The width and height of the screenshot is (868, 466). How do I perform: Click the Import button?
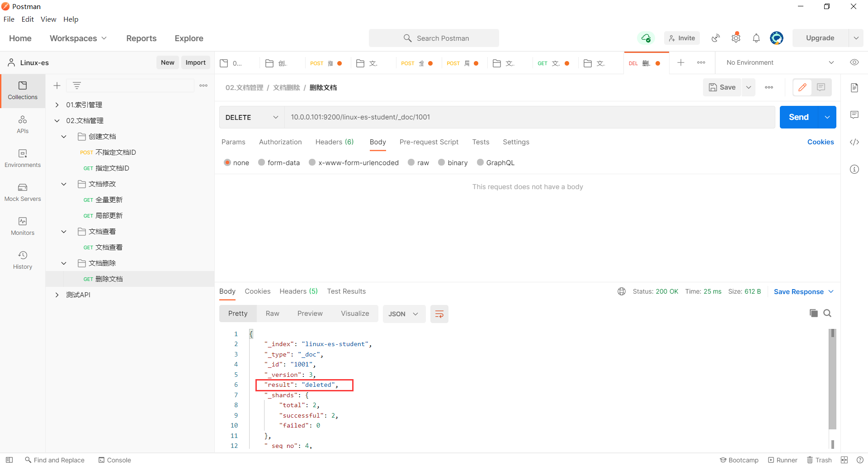pyautogui.click(x=195, y=62)
